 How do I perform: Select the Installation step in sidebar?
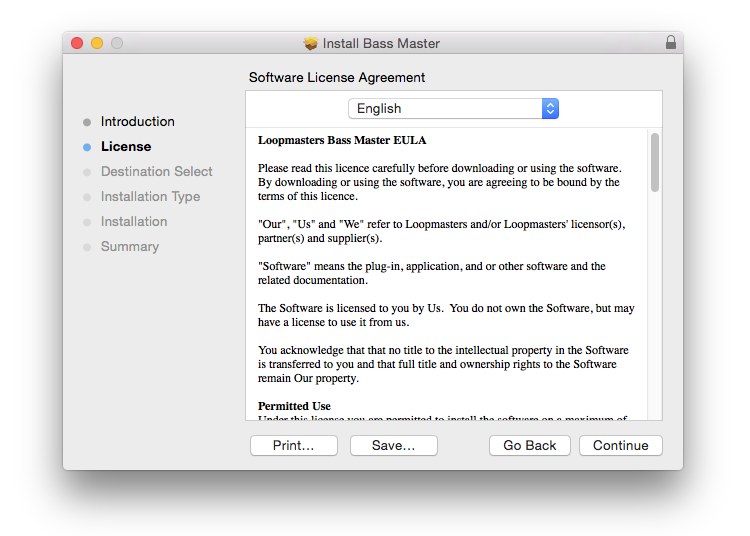click(133, 222)
